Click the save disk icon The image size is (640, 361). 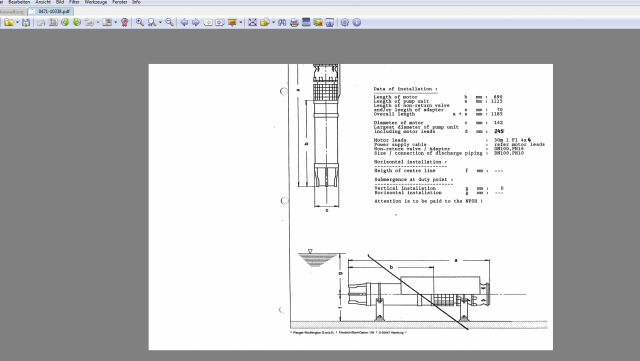click(26, 22)
